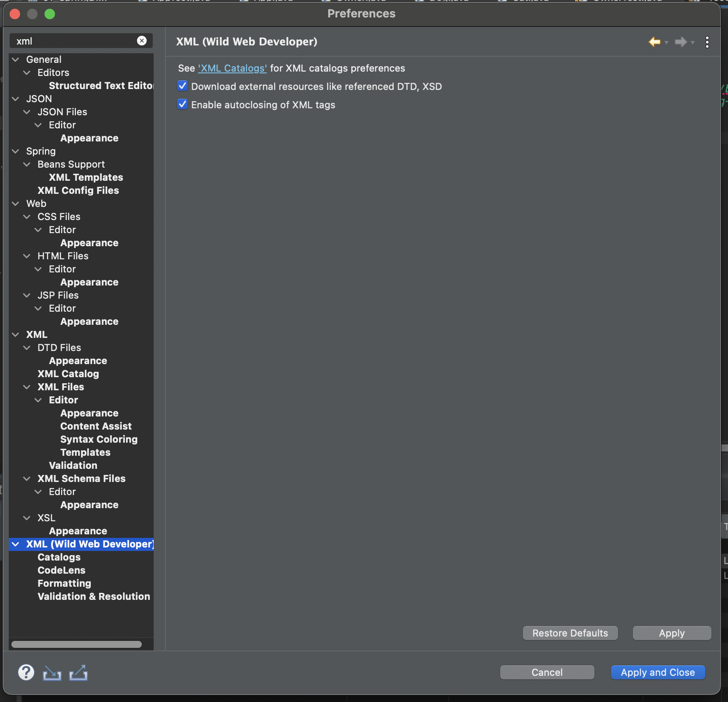
Task: Collapse the XSL node
Action: [x=27, y=518]
